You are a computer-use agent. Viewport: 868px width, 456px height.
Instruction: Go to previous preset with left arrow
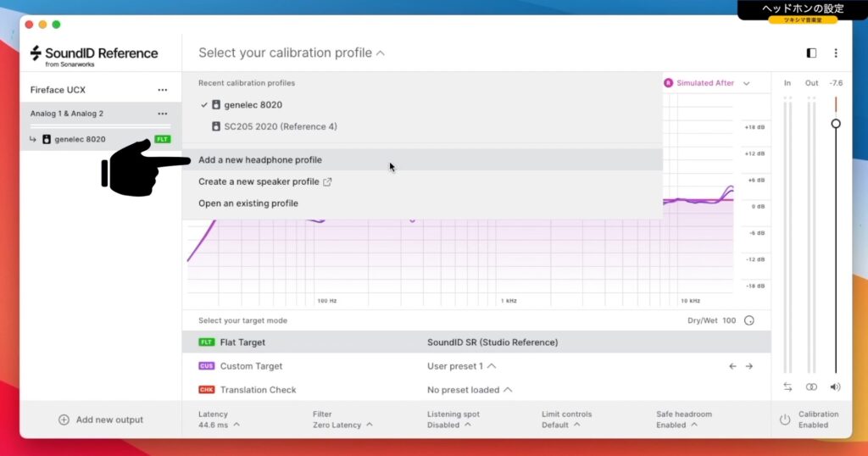tap(732, 366)
